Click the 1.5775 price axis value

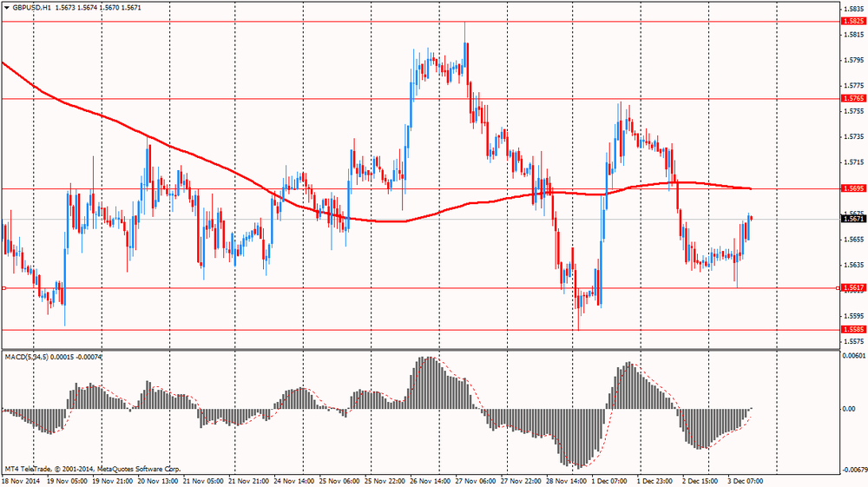pyautogui.click(x=854, y=85)
